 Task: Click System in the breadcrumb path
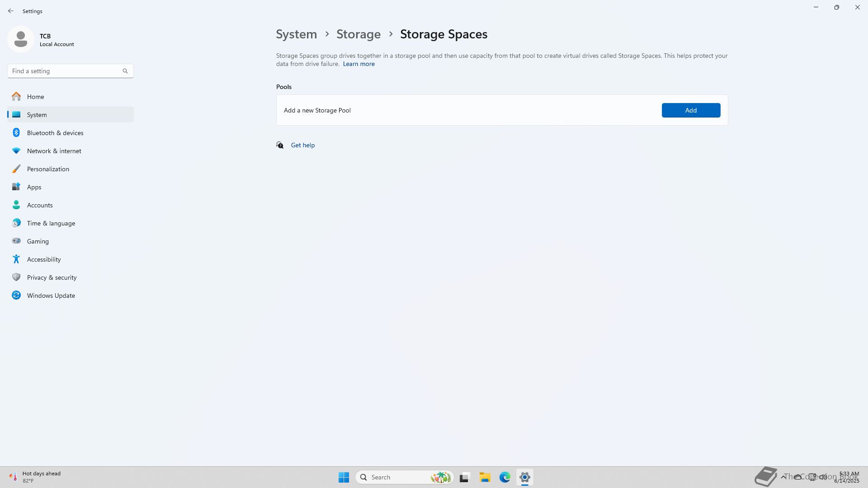296,34
